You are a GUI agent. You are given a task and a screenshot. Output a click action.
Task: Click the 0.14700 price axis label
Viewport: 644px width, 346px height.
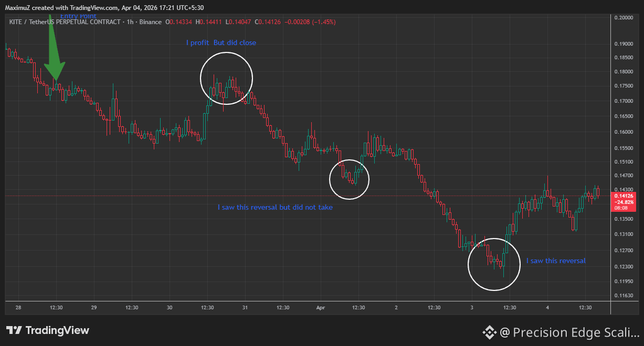point(623,176)
